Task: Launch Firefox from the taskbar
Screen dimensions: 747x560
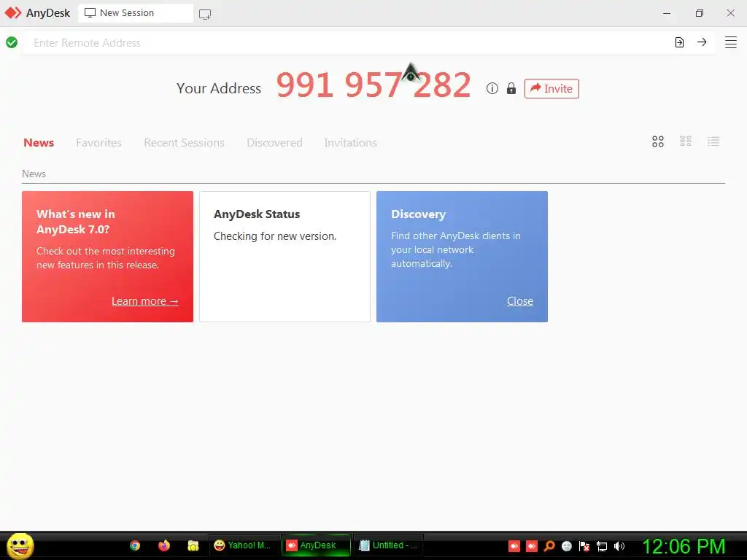Action: [x=164, y=545]
